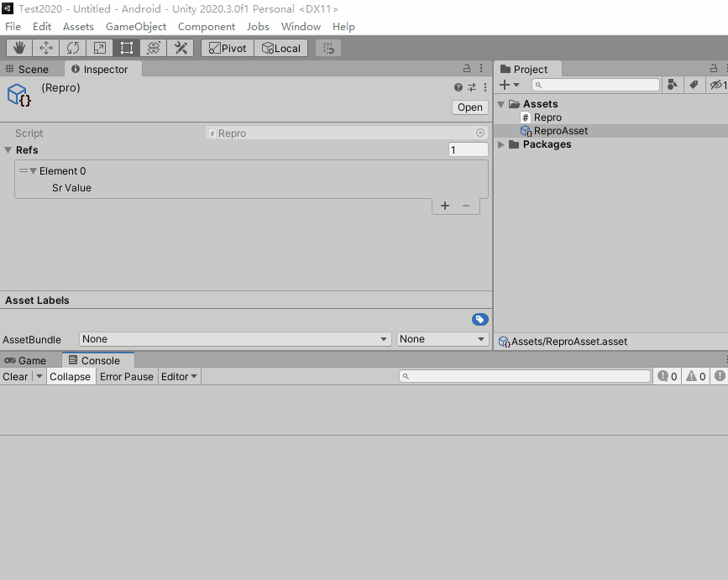728x580 pixels.
Task: Collapse Element 0 foldout
Action: pyautogui.click(x=33, y=170)
